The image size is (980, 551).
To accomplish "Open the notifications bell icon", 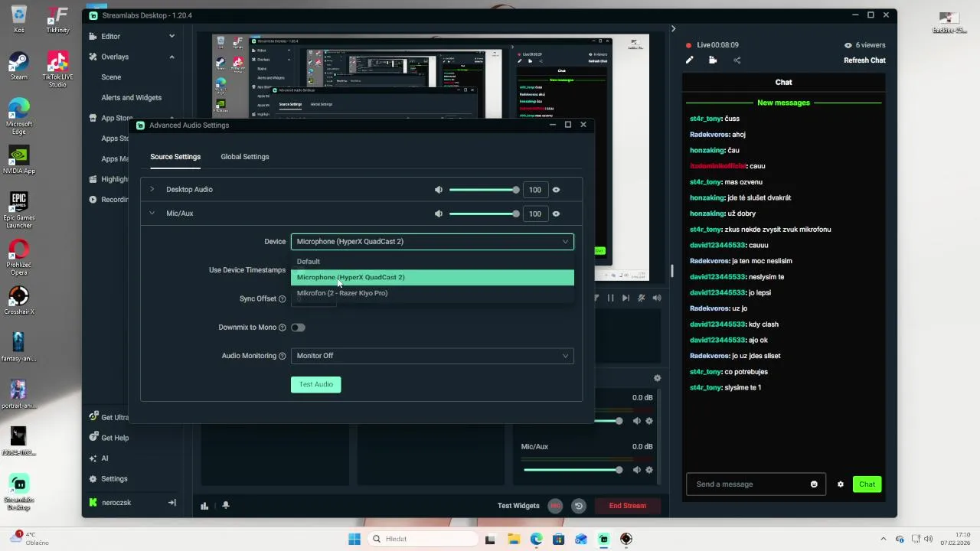I will pos(225,506).
